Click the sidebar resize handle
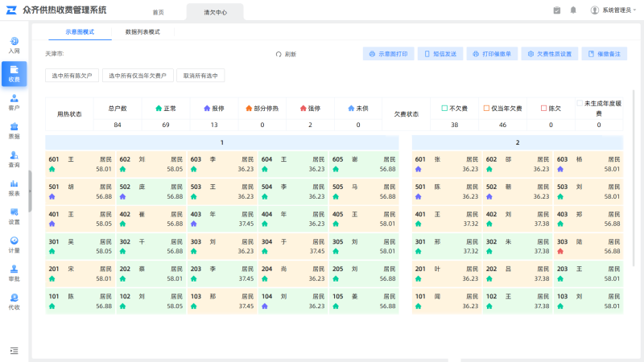The height and width of the screenshot is (362, 644). 30,191
